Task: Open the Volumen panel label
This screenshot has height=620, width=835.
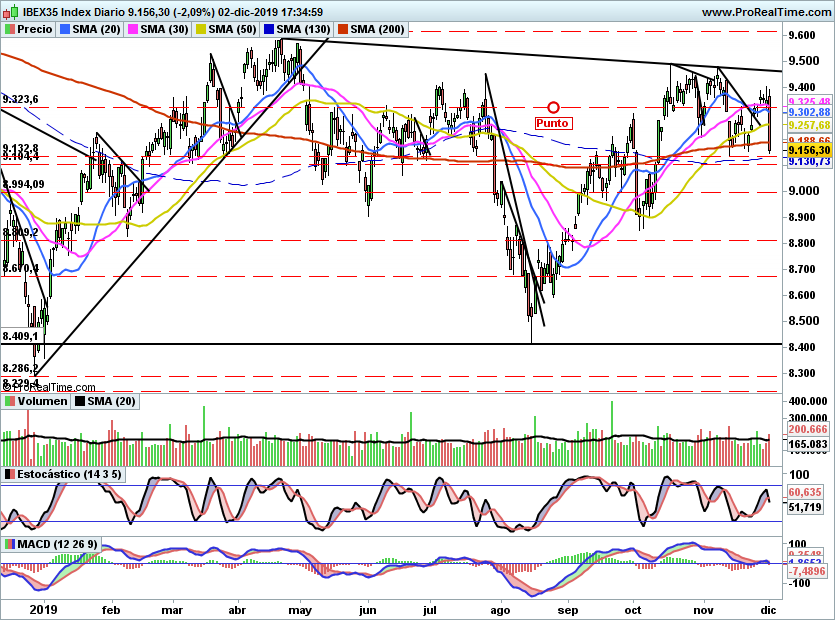Action: point(42,401)
